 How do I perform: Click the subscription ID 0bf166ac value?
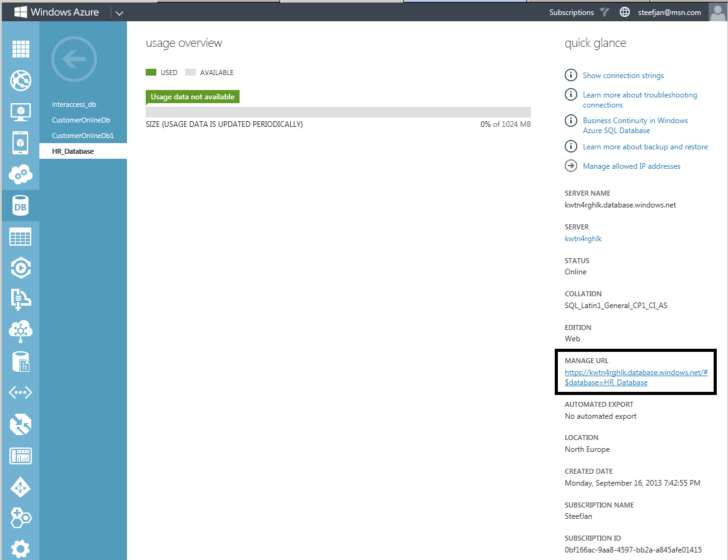point(634,550)
